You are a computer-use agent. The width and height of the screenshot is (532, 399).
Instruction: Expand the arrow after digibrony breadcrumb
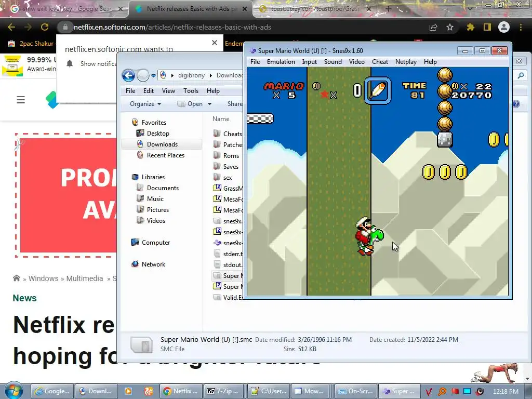coord(211,75)
